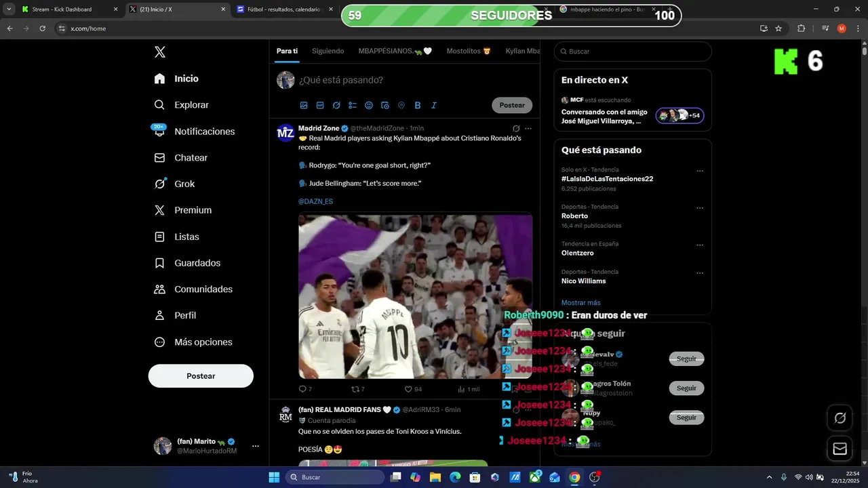
Task: Click the X Buscar search field
Action: pyautogui.click(x=633, y=52)
